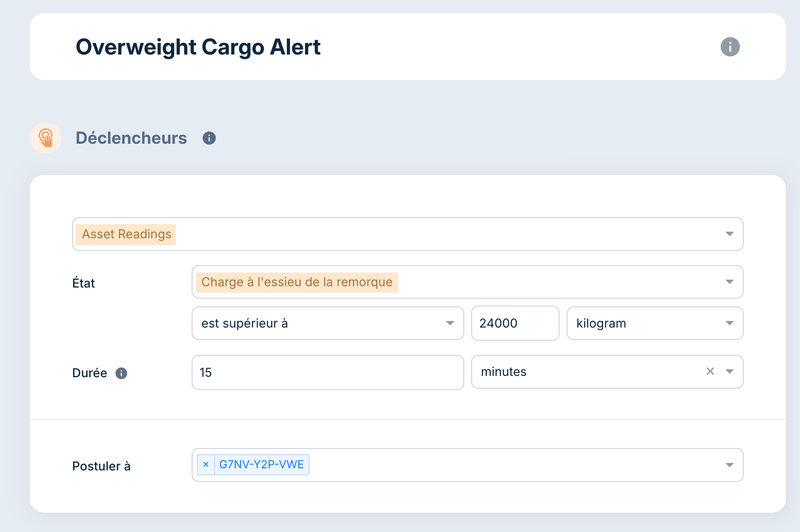Image resolution: width=800 pixels, height=532 pixels.
Task: Click info icon beside Durée label
Action: tap(121, 373)
